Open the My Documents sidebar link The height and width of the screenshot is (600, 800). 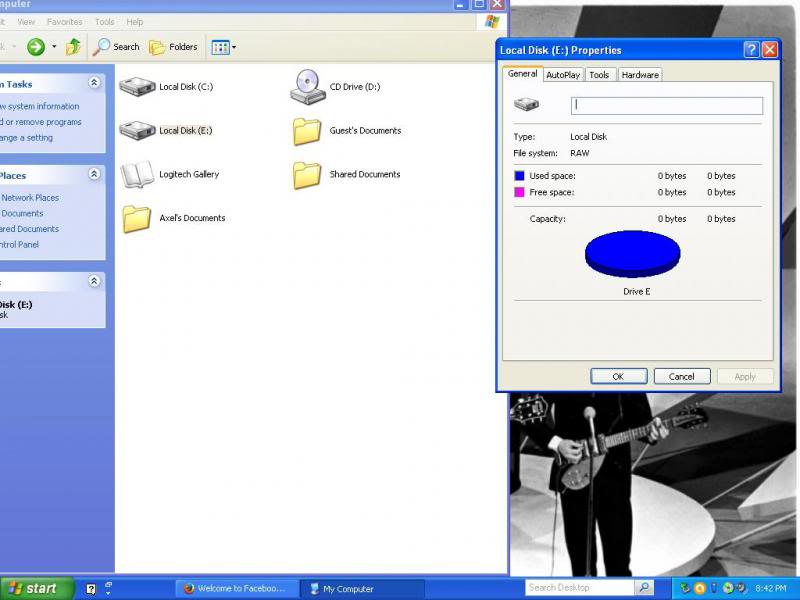[22, 214]
